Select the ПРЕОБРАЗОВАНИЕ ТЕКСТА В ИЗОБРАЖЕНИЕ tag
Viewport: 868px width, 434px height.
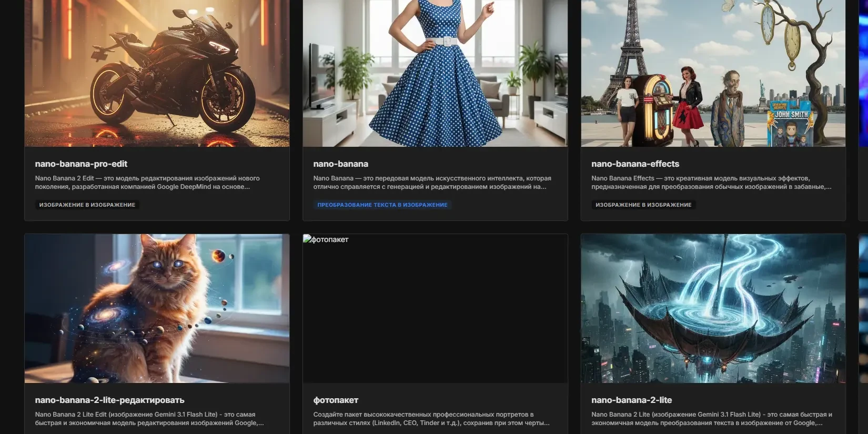point(382,205)
